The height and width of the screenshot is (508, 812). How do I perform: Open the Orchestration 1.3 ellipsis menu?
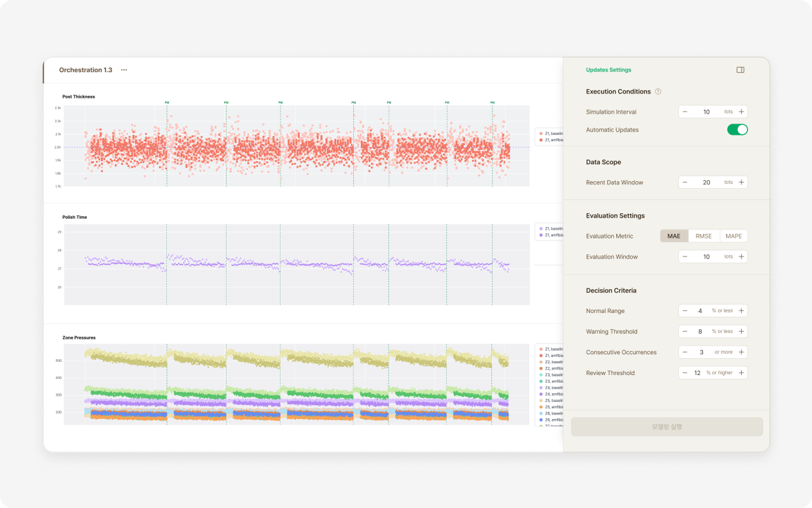click(124, 70)
